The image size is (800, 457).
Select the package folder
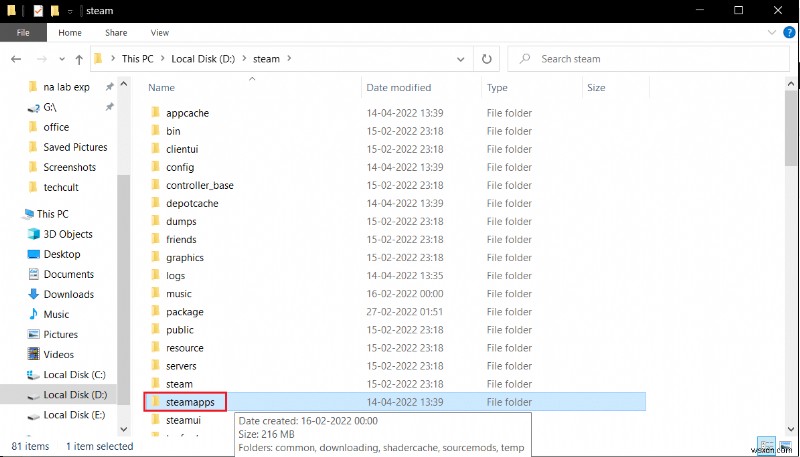tap(185, 312)
